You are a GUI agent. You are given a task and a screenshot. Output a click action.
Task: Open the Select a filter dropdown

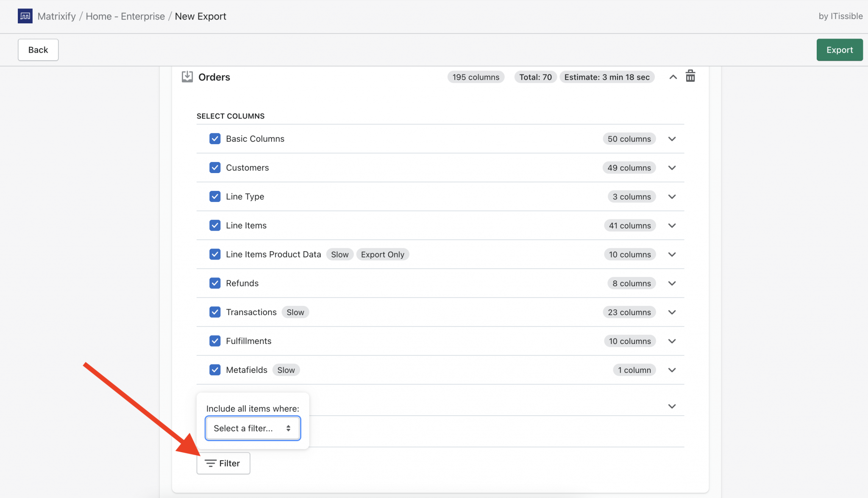click(253, 428)
